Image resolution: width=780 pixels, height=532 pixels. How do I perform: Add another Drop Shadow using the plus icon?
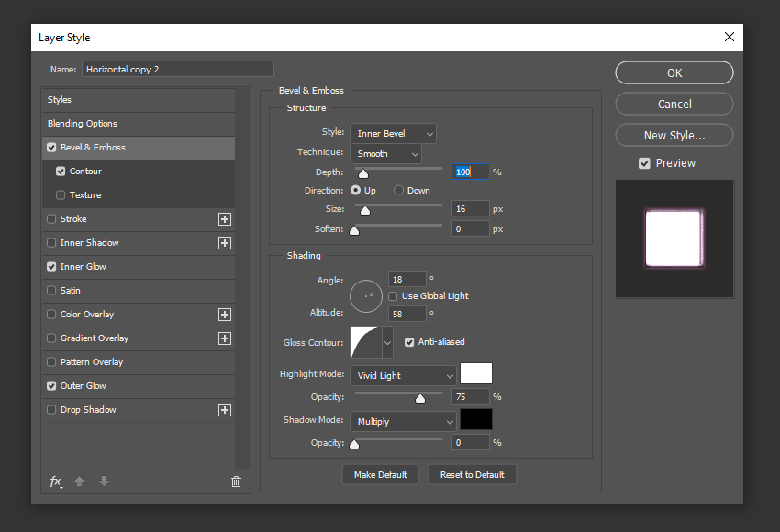coord(225,409)
